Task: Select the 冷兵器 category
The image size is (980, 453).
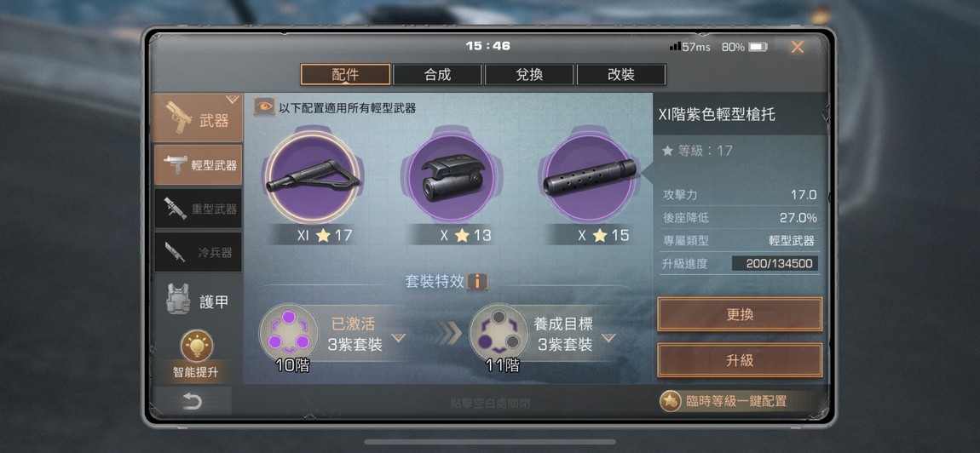Action: coord(198,252)
